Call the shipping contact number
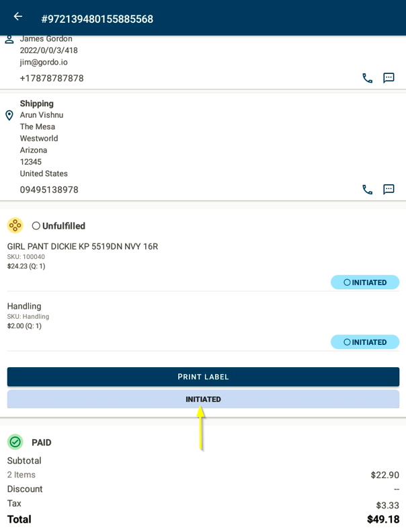This screenshot has width=406, height=532. click(367, 190)
